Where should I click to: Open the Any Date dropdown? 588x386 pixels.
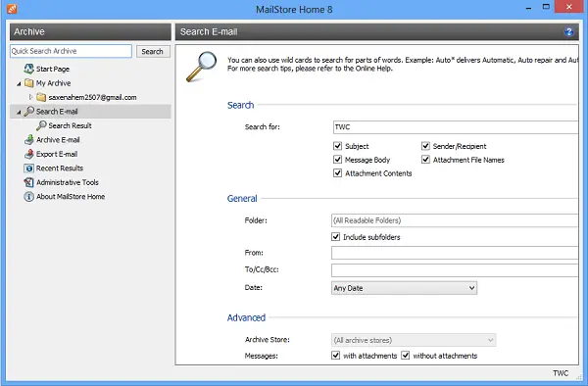[404, 288]
